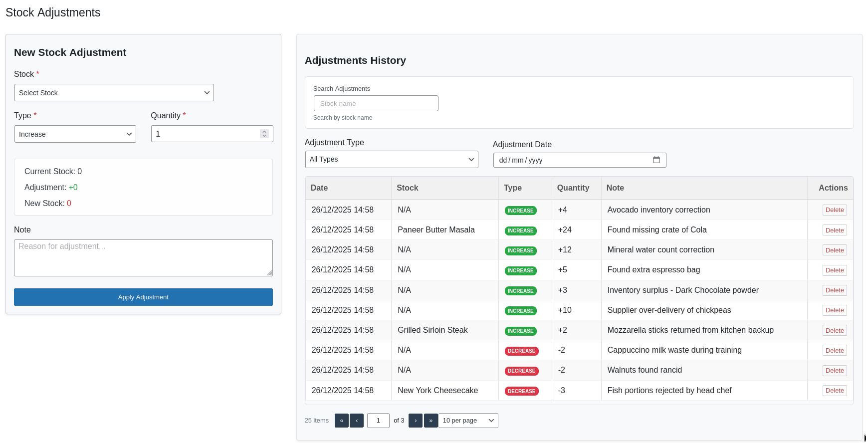Go to previous page of adjustments
The height and width of the screenshot is (444, 868).
[357, 421]
